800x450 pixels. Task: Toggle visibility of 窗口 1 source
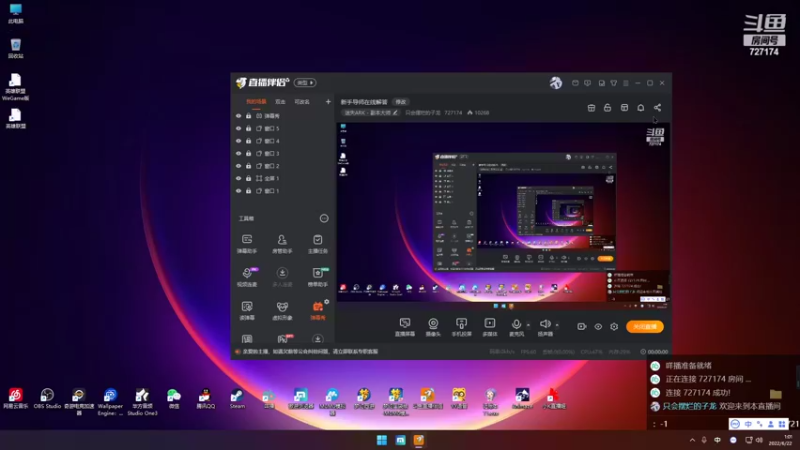(238, 191)
